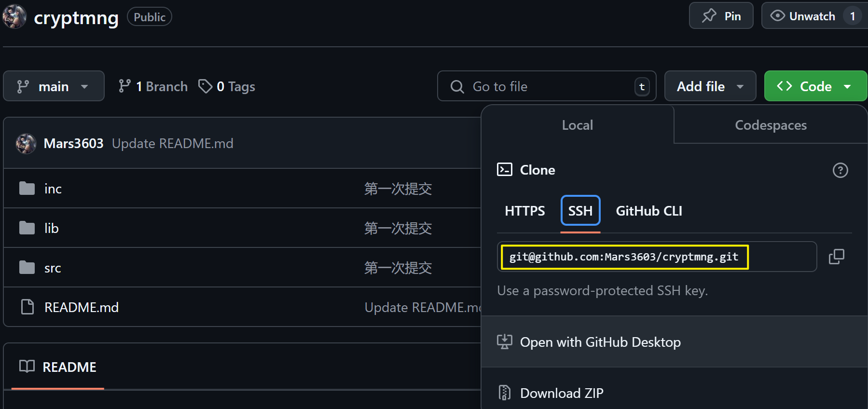The height and width of the screenshot is (409, 868).
Task: Toggle the green Code dropdown button
Action: (x=815, y=86)
